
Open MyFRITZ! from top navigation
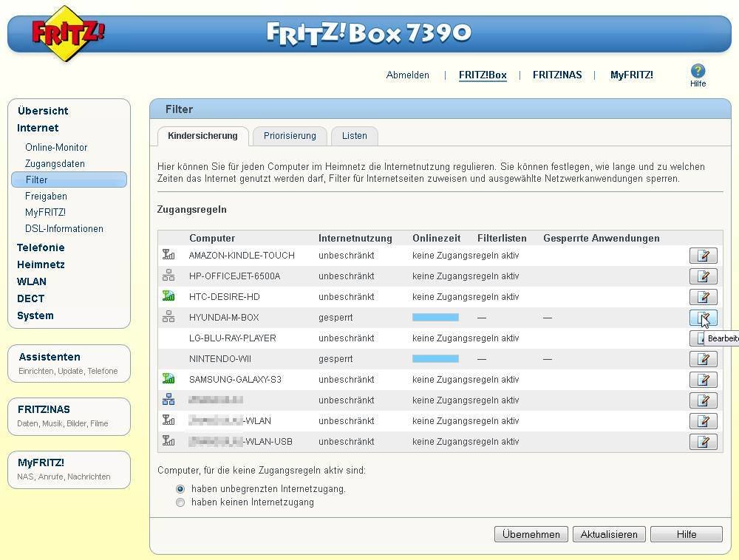coord(632,75)
